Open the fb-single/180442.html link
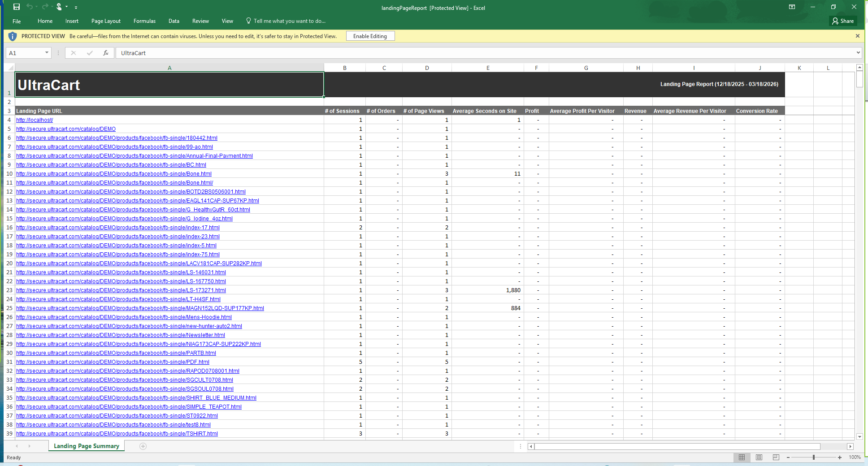The image size is (868, 466). click(x=117, y=138)
